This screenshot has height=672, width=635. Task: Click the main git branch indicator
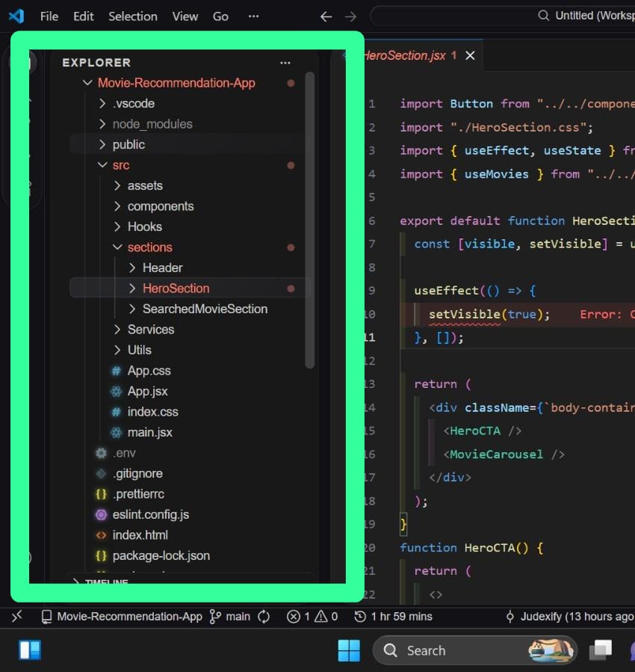230,617
